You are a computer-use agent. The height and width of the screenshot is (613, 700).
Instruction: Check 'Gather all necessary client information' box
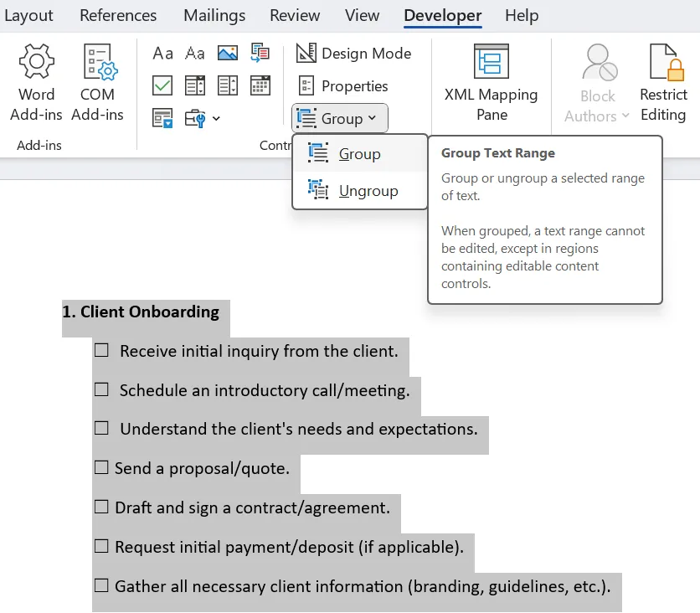click(101, 585)
